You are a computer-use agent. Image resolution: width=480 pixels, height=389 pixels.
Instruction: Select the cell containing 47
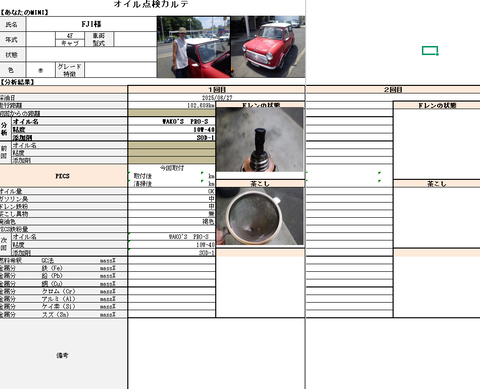pos(70,36)
